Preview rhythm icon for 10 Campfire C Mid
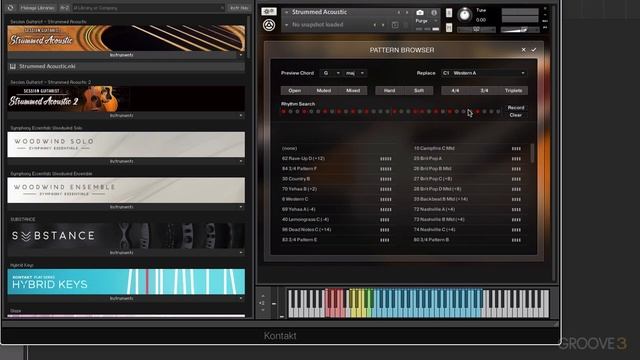Image resolution: width=640 pixels, height=360 pixels. coord(516,149)
